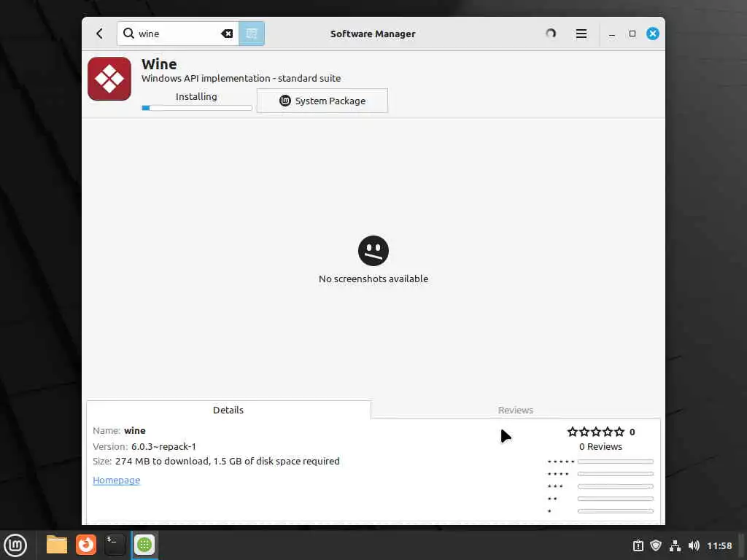747x560 pixels.
Task: Go back using the back arrow
Action: pos(99,34)
